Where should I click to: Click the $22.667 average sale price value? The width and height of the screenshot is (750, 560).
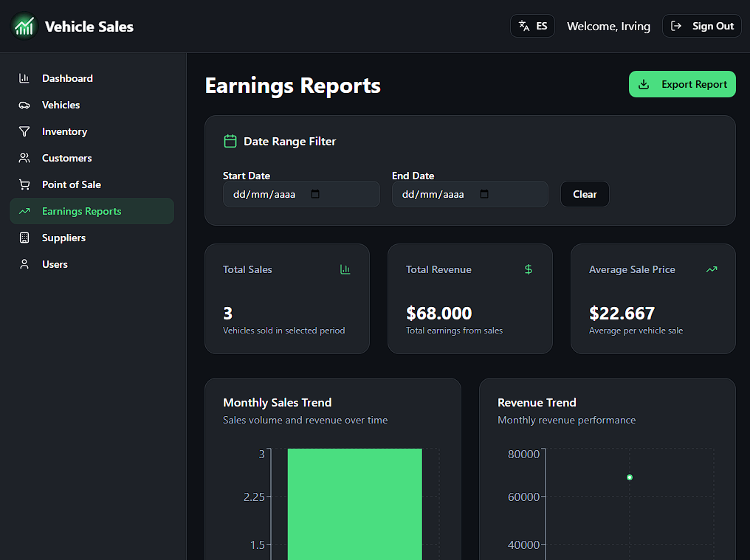click(622, 314)
